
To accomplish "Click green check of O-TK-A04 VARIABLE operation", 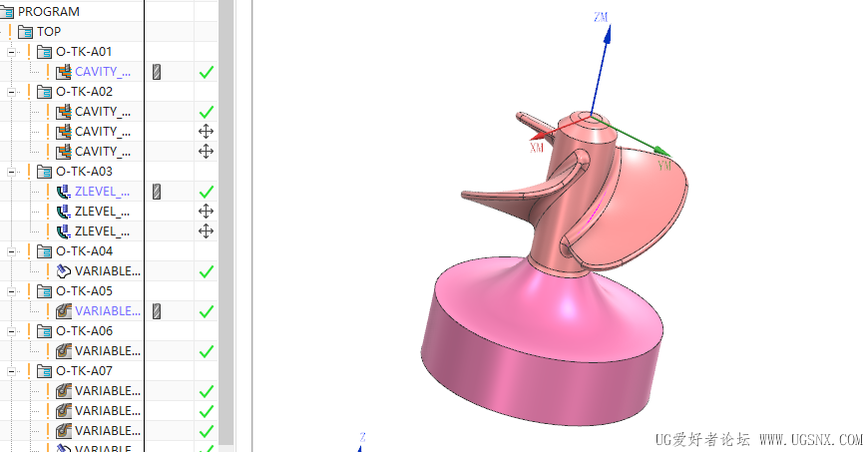I will [207, 271].
